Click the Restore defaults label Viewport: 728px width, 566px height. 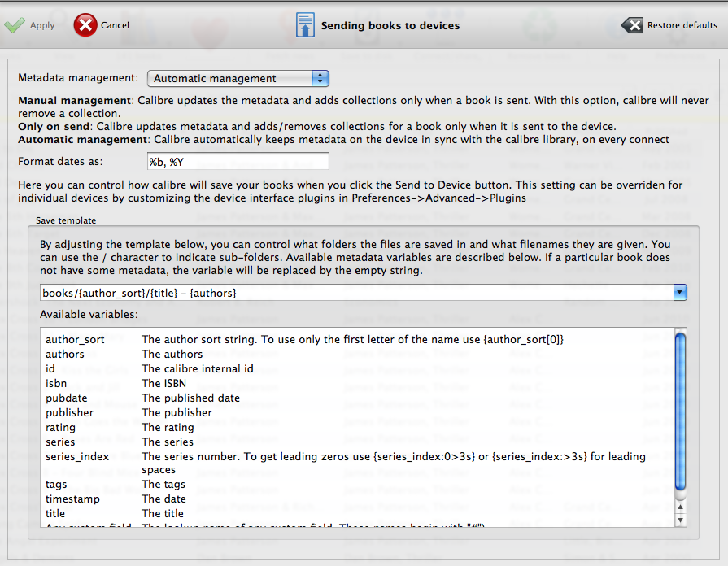(x=682, y=25)
